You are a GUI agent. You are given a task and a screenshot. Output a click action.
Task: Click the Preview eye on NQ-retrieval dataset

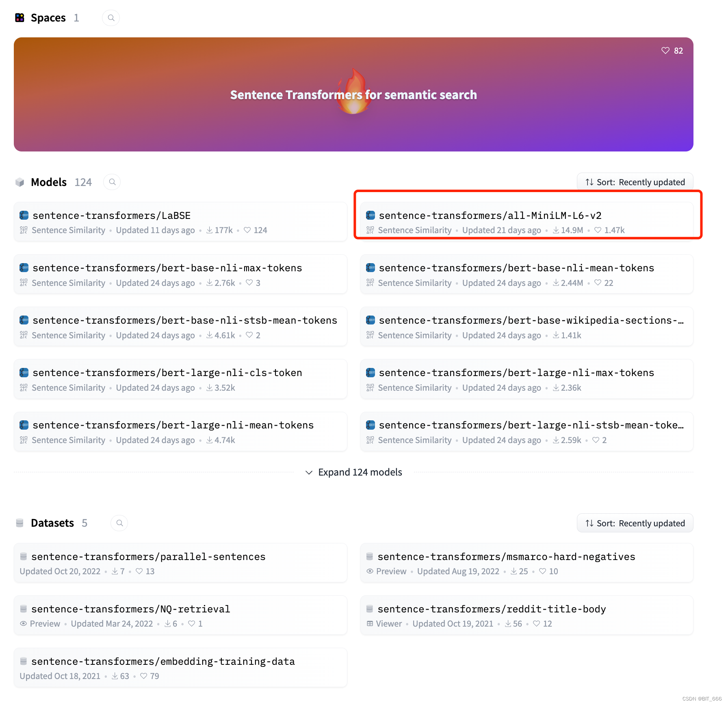(x=23, y=623)
